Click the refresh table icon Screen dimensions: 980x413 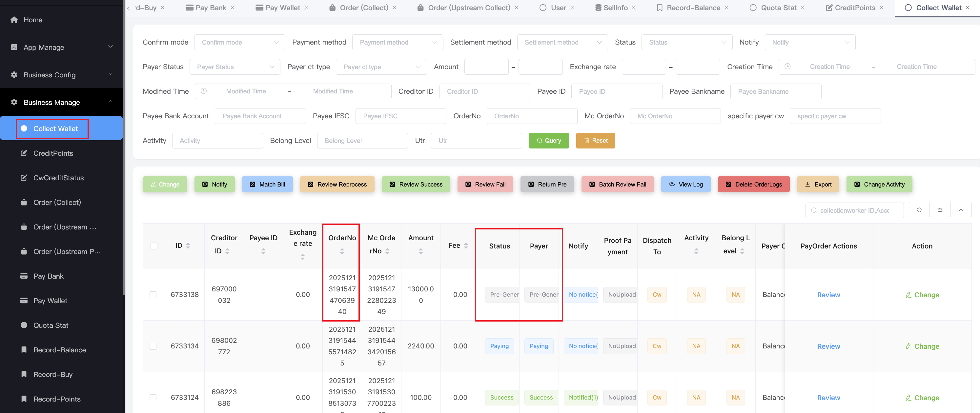tap(919, 210)
